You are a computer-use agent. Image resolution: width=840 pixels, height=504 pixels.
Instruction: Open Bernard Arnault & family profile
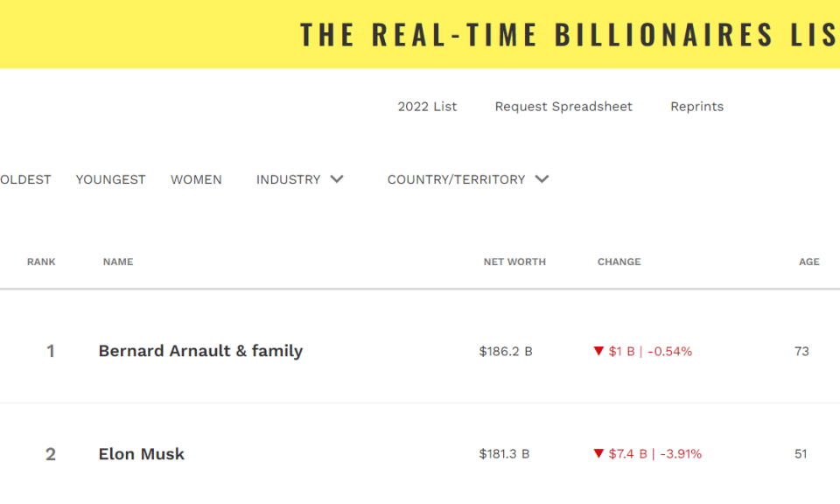[x=201, y=351]
